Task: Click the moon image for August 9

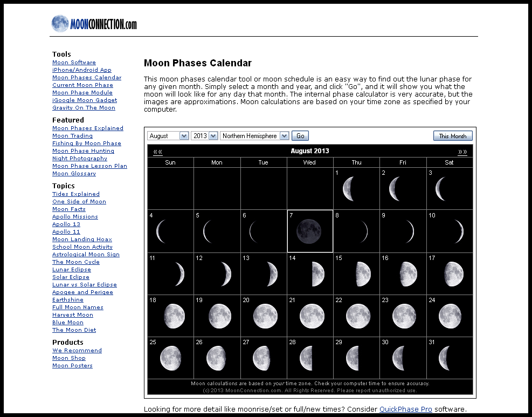Action: click(x=410, y=231)
